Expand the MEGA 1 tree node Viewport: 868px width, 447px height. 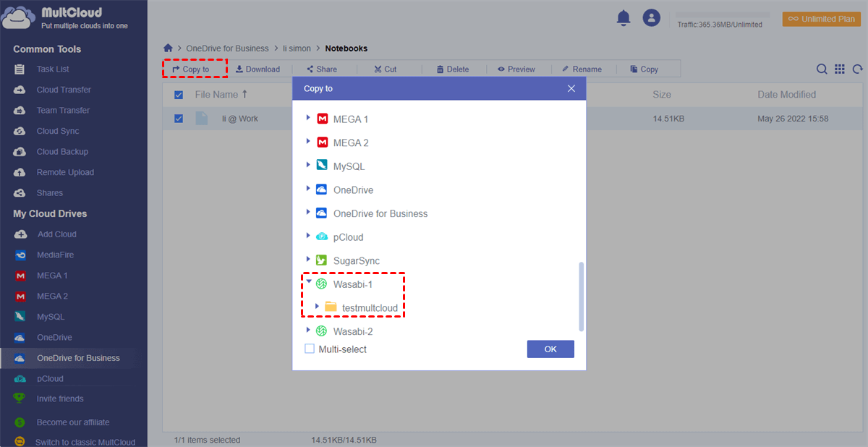click(309, 119)
